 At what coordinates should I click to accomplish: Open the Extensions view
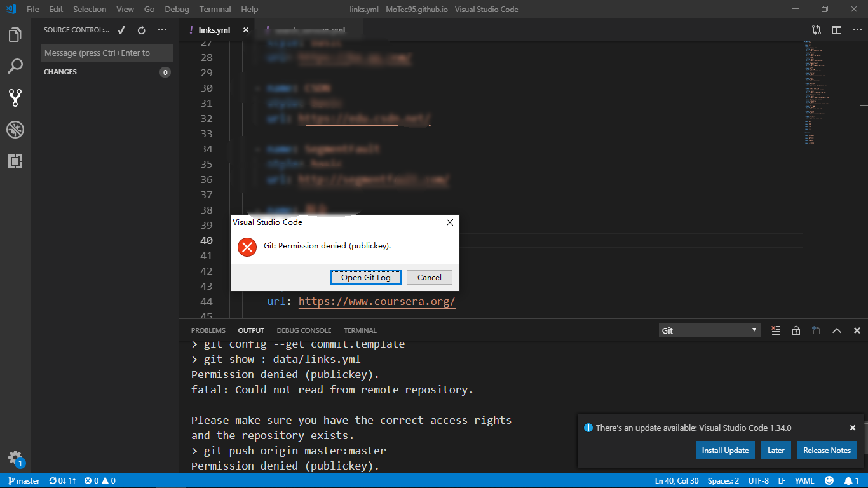(14, 162)
